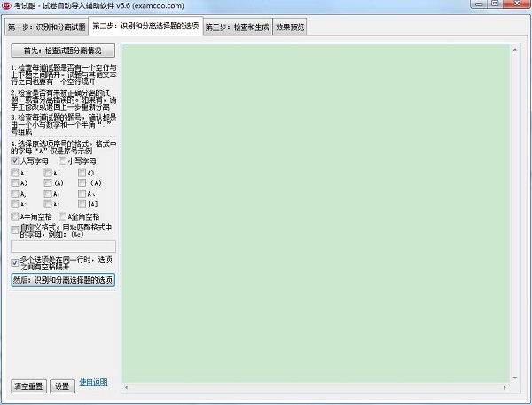Toggle 多个选项处在同一行 checkbox

[x=15, y=263]
